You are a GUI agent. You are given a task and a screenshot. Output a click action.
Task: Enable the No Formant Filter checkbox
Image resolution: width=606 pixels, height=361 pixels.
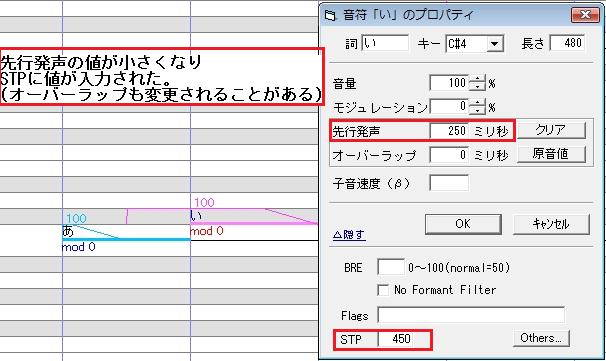[x=383, y=290]
